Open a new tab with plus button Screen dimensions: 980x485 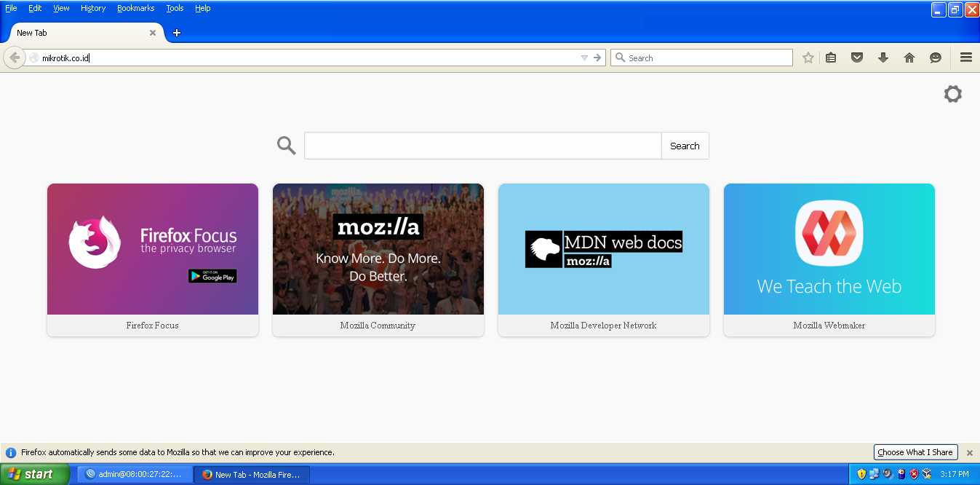coord(176,33)
